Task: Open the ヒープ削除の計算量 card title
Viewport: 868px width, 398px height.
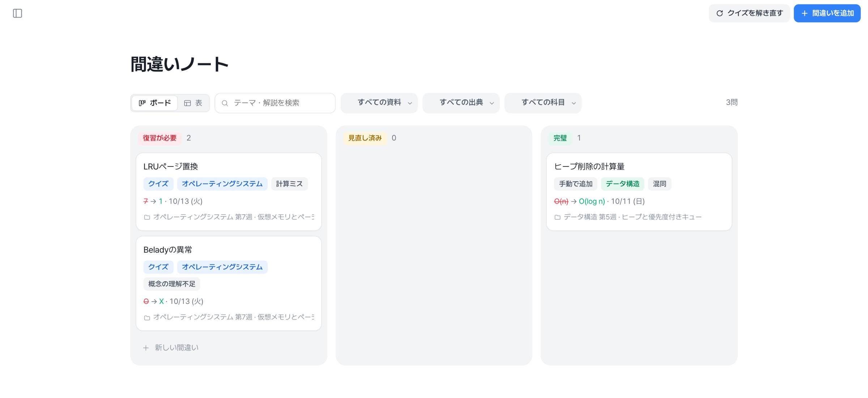Action: (589, 166)
